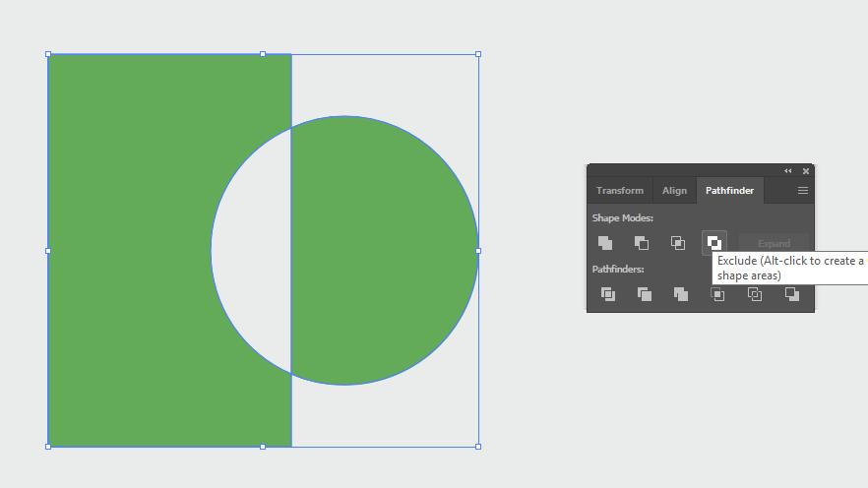The height and width of the screenshot is (488, 868).
Task: Click the top-center selection handle
Action: click(263, 54)
